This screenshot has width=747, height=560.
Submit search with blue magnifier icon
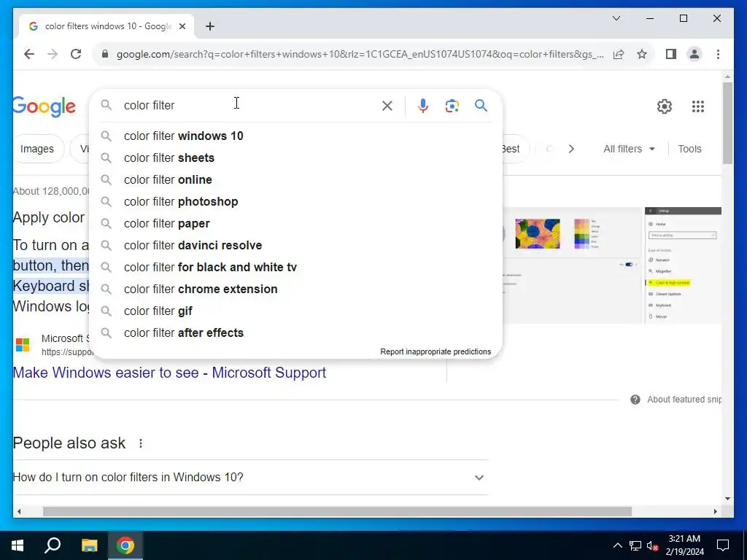click(481, 105)
